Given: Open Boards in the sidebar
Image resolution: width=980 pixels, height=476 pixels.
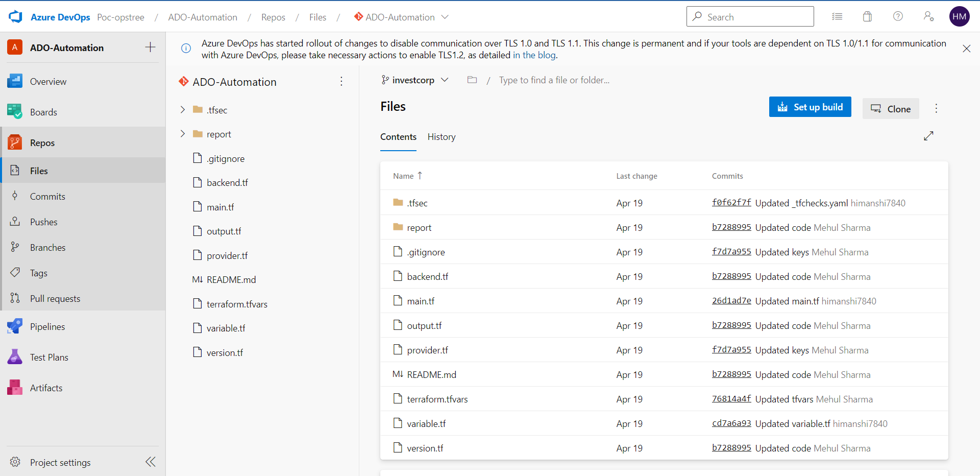Looking at the screenshot, I should (x=83, y=112).
